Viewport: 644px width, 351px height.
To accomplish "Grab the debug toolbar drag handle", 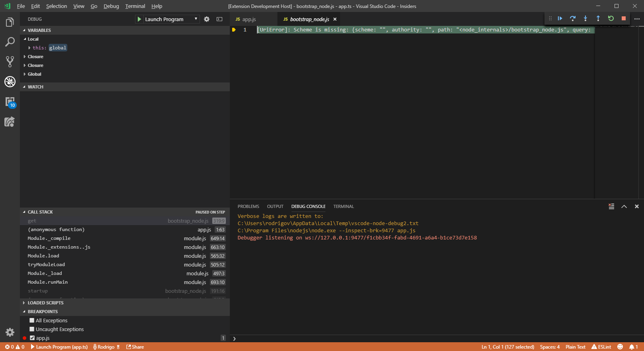I will click(550, 18).
